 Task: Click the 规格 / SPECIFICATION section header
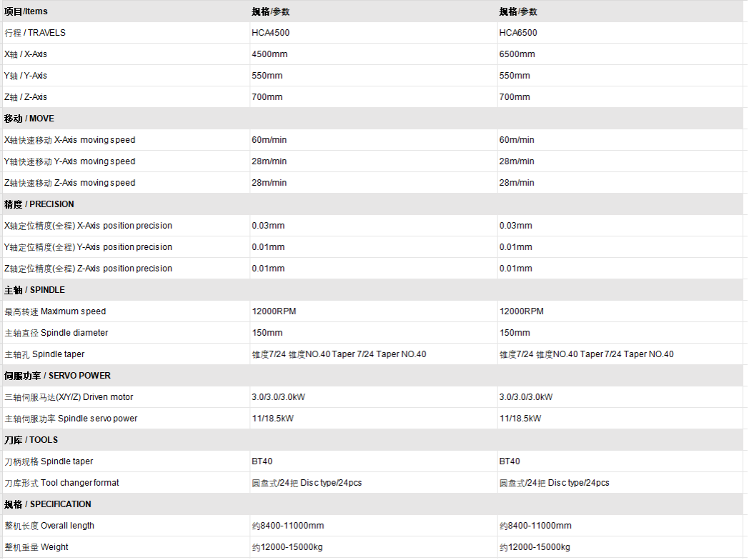click(48, 504)
